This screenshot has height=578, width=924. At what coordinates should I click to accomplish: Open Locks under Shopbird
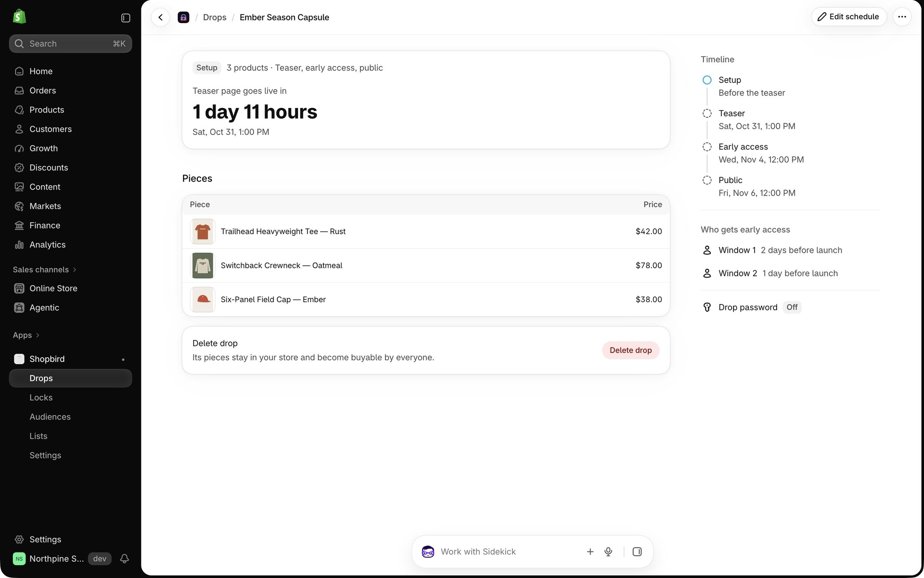pyautogui.click(x=70, y=398)
